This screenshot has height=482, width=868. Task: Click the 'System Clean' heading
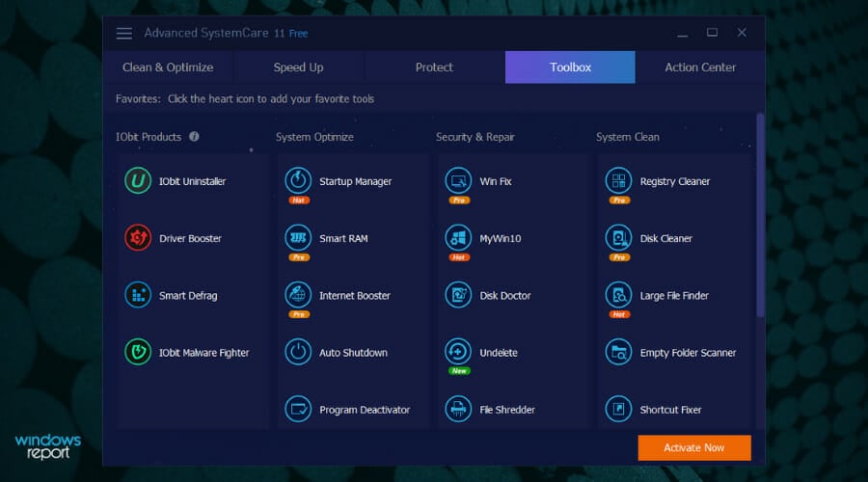[627, 137]
